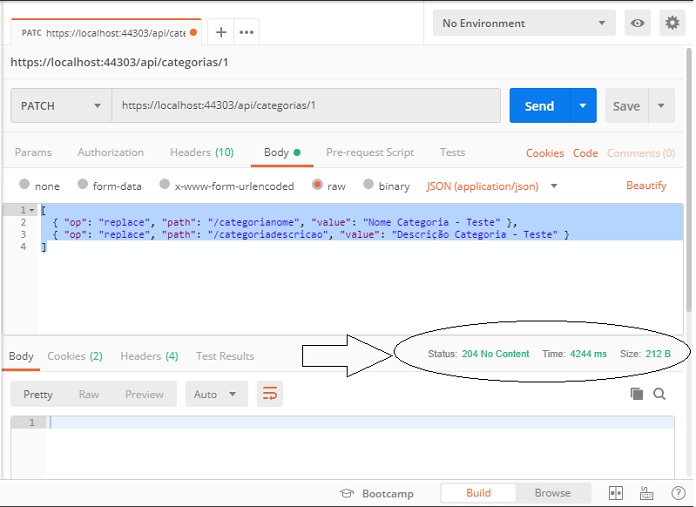Click the 212 B response size value
The image size is (696, 507).
coord(658,354)
